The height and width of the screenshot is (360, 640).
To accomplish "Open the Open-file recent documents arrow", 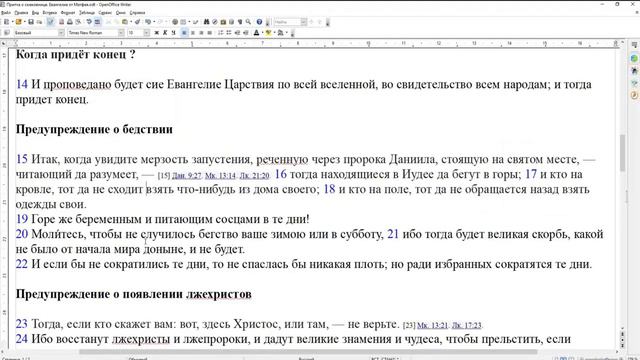I will (24, 22).
